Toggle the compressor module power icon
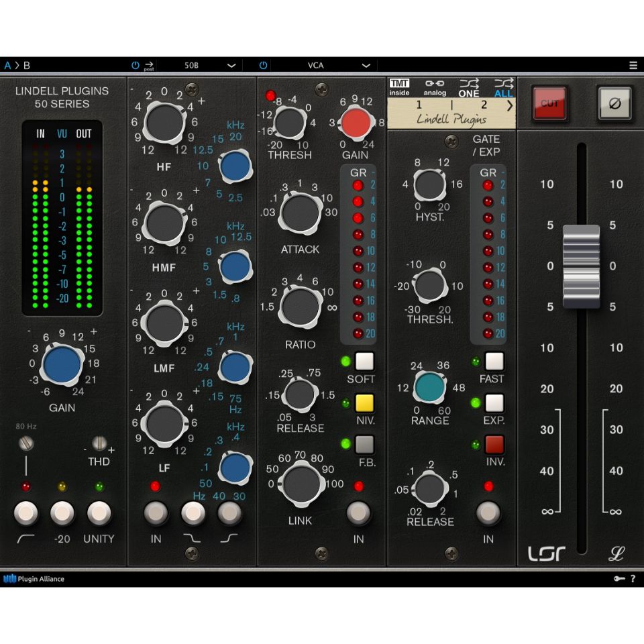This screenshot has height=644, width=644. [x=263, y=65]
